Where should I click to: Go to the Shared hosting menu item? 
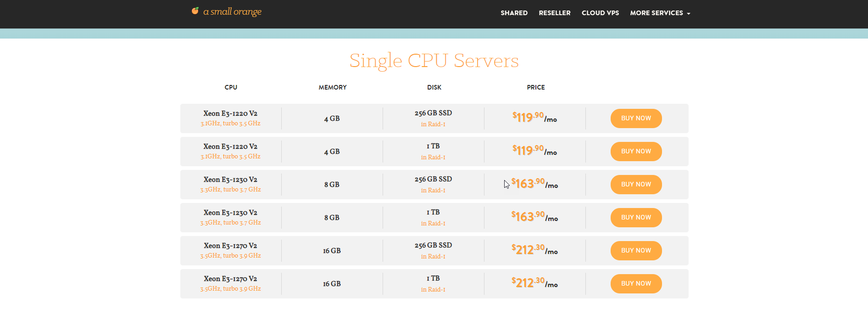click(x=514, y=13)
